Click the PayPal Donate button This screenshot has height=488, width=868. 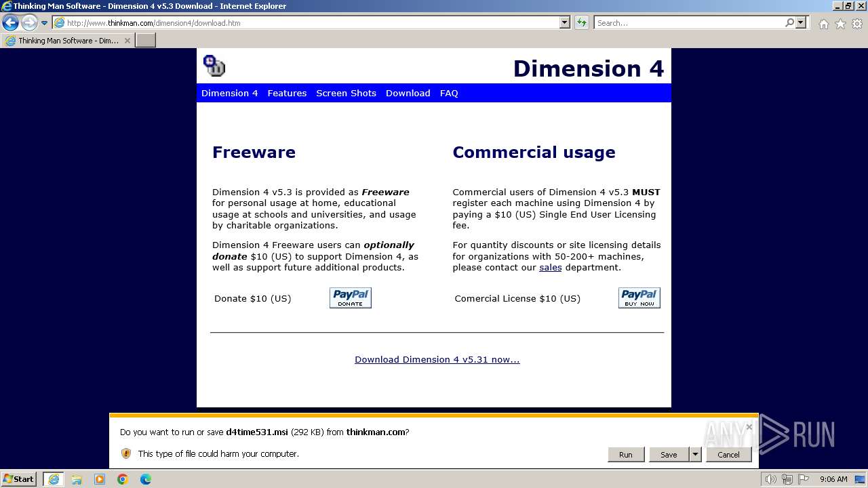(x=351, y=298)
